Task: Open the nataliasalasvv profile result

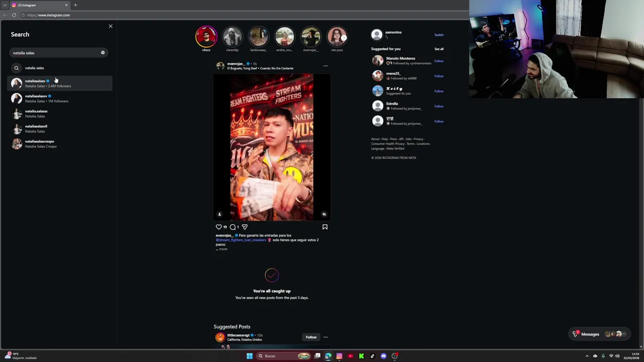Action: pyautogui.click(x=59, y=99)
